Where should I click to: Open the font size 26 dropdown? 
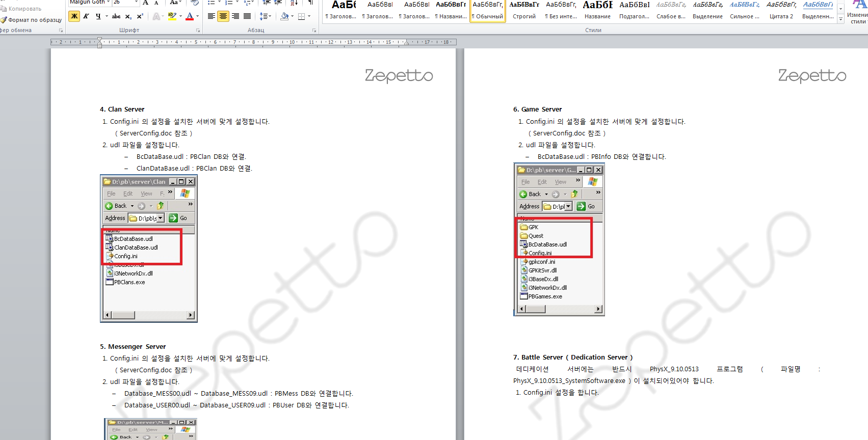coord(136,3)
